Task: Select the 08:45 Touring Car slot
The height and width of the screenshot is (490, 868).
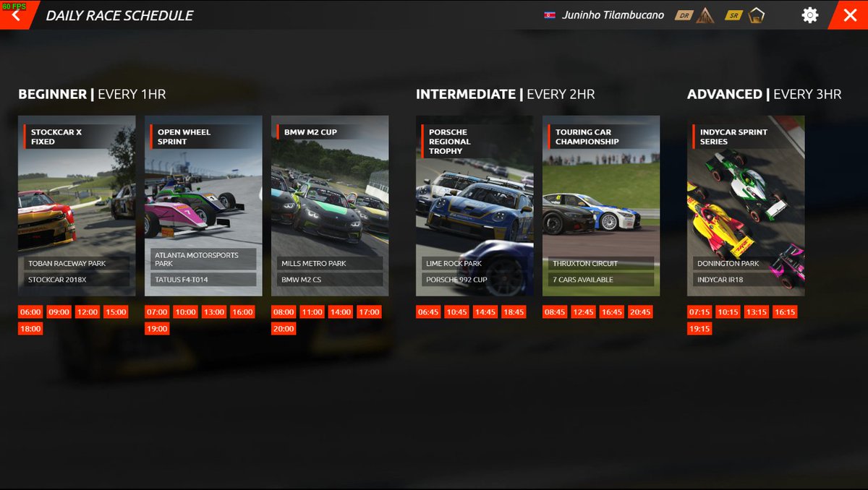Action: 555,312
